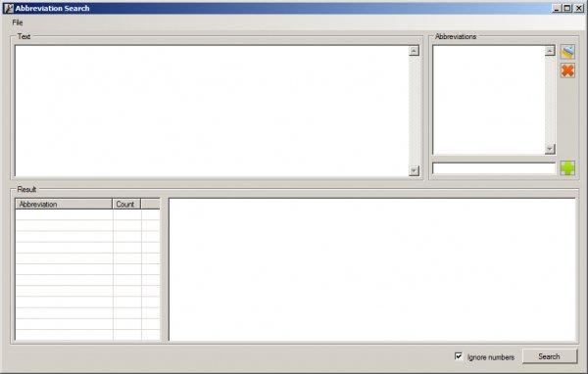Click the Search button
Viewport: 588px width, 374px height.
(x=550, y=356)
